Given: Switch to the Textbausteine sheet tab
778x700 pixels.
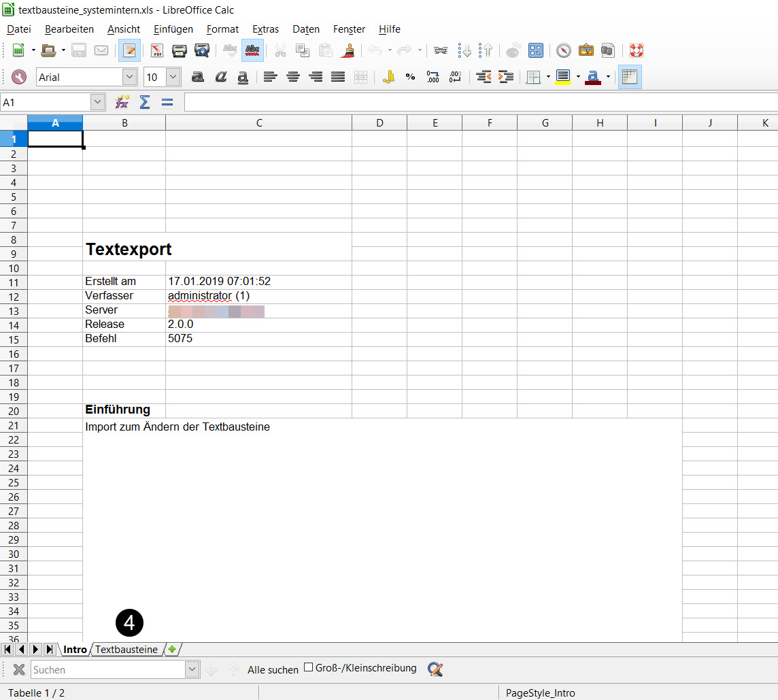Looking at the screenshot, I should pos(126,650).
